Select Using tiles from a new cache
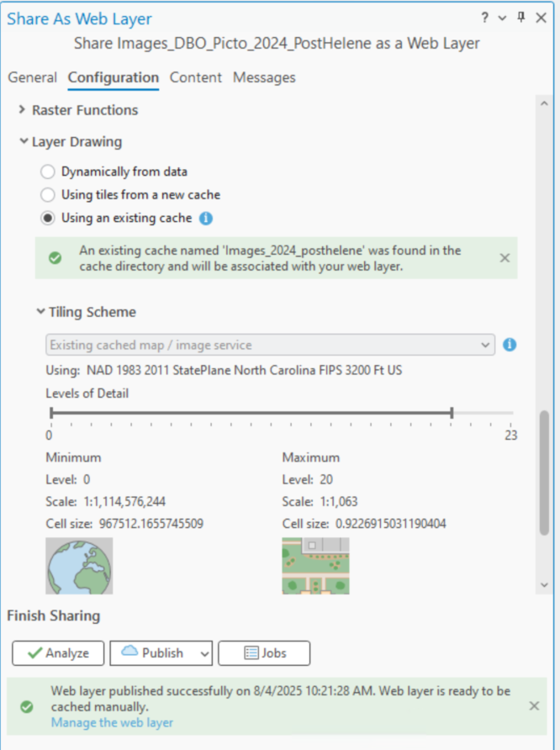The height and width of the screenshot is (750, 560). click(x=47, y=194)
